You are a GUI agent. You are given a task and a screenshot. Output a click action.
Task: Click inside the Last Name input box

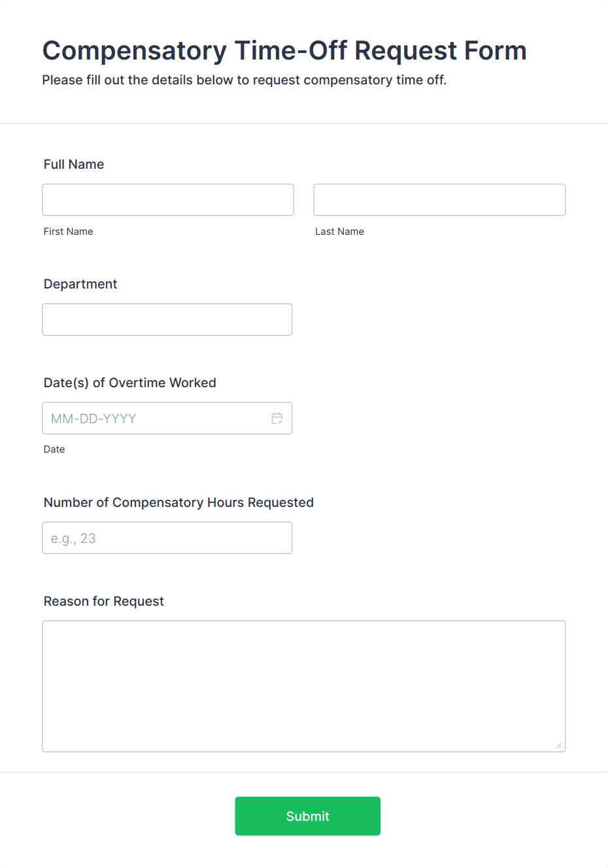(x=439, y=200)
